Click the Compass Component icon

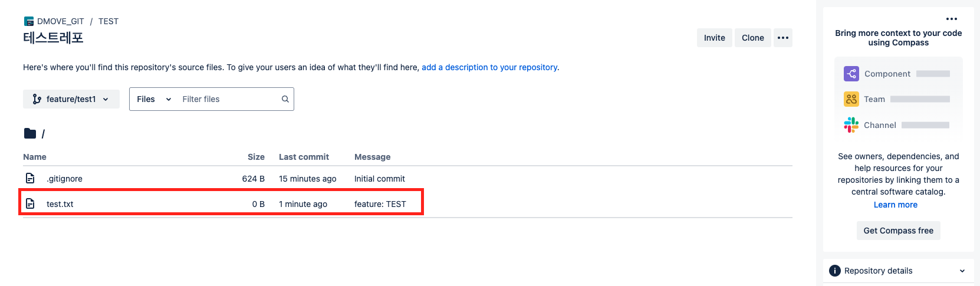(851, 74)
